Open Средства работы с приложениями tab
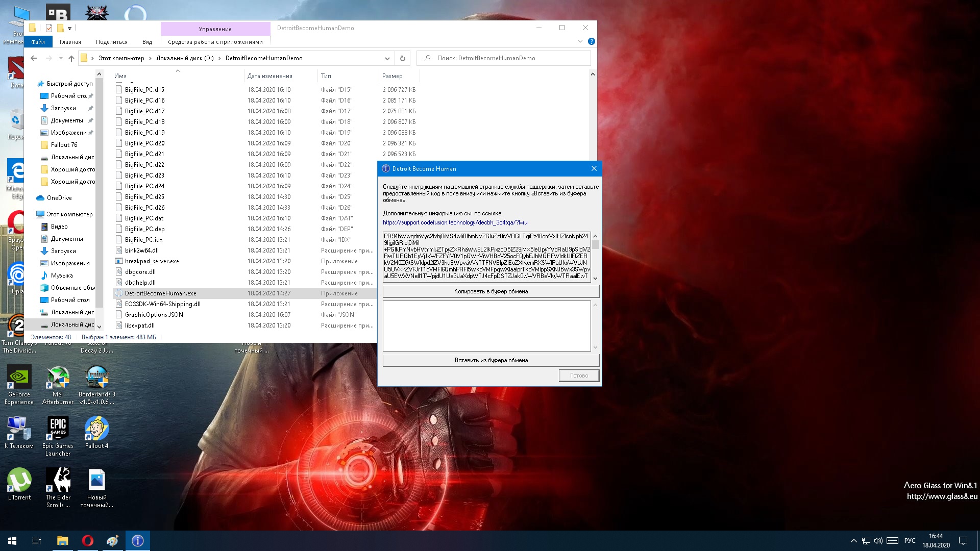 [215, 42]
